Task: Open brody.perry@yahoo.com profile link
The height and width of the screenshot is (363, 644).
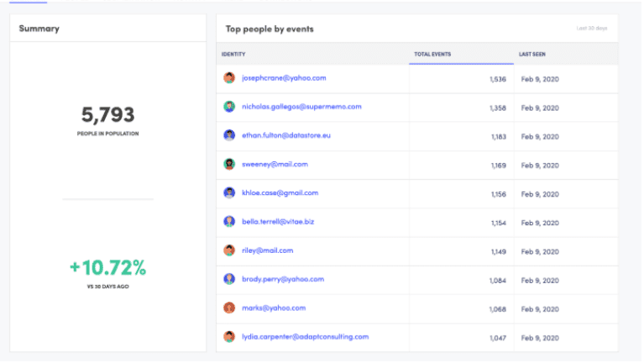Action: pos(282,279)
